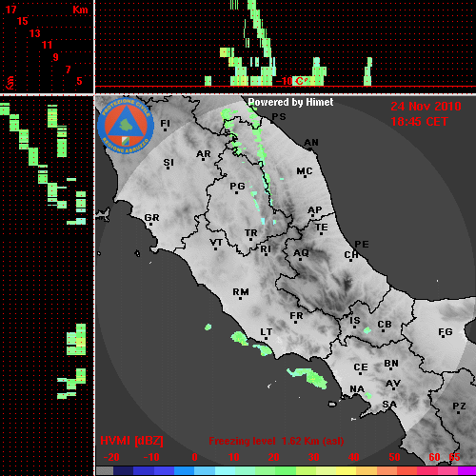The image size is (476, 476).
Task: Click the '15' altitude label in corner panel
Action: click(x=23, y=21)
